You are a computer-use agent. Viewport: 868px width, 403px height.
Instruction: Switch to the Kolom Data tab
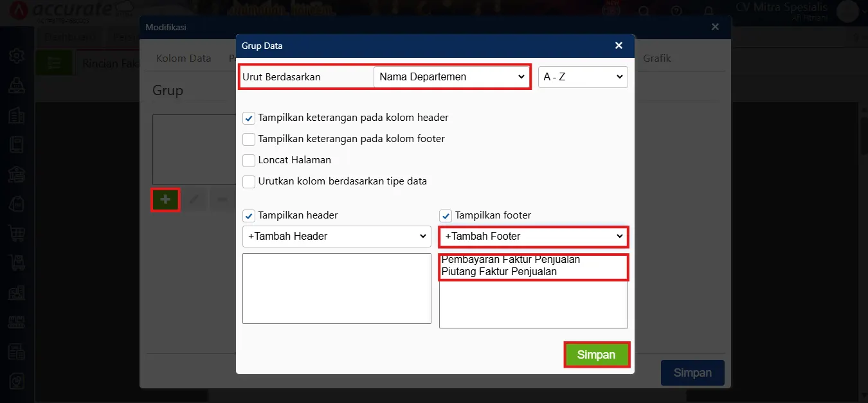[183, 58]
